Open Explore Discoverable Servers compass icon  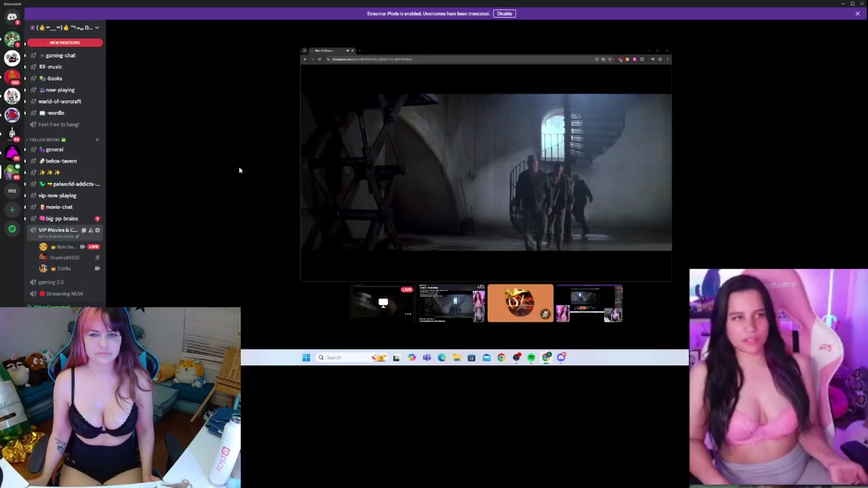tap(12, 229)
